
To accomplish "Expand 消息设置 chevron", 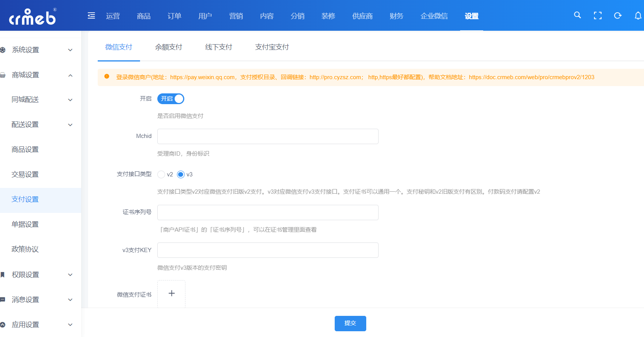I will point(70,300).
